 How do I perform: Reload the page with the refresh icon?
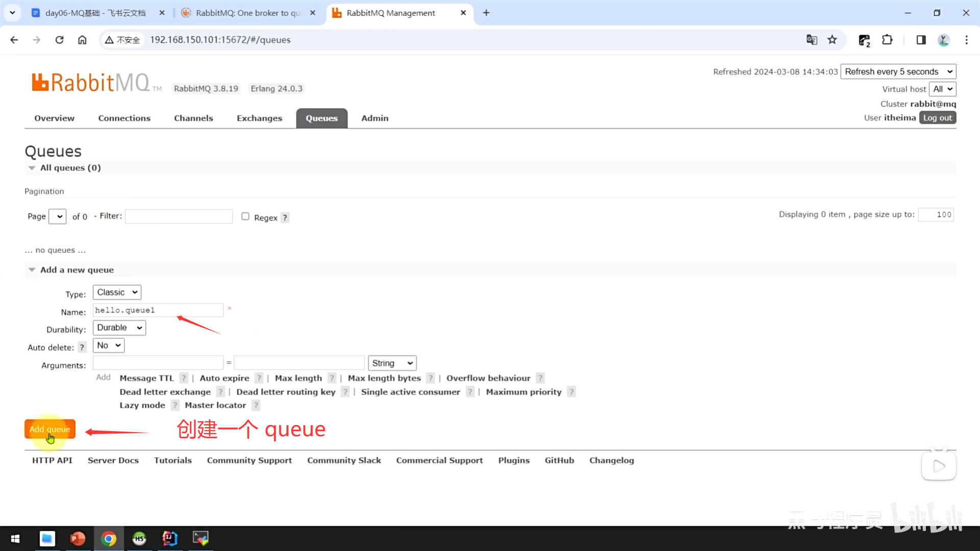coord(59,40)
